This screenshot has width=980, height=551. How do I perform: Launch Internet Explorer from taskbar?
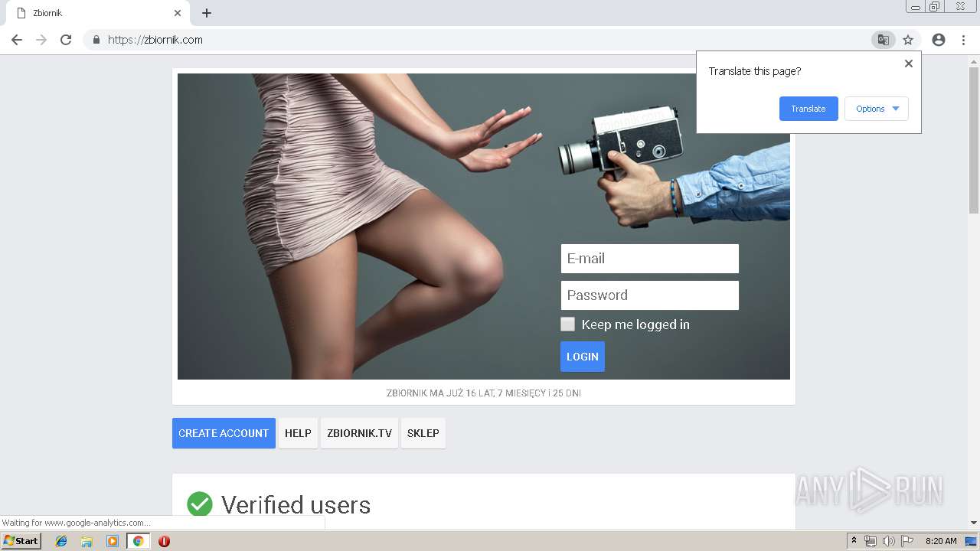tap(61, 541)
